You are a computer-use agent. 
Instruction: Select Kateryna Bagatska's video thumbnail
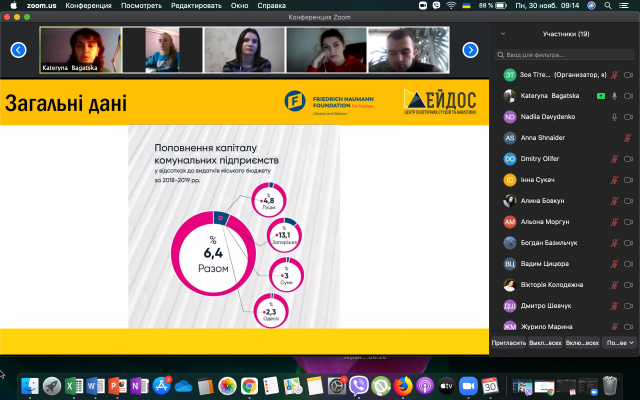(80, 50)
